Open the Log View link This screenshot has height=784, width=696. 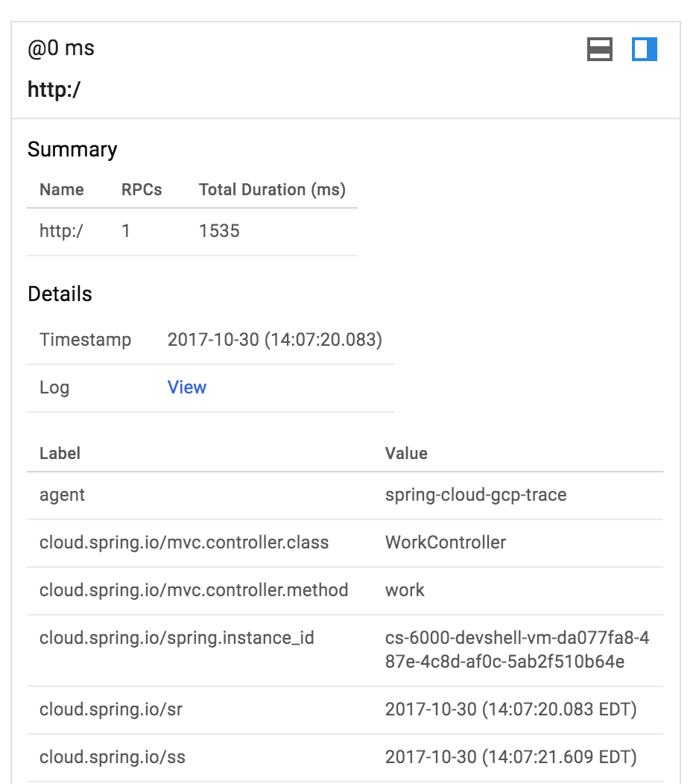pyautogui.click(x=186, y=388)
